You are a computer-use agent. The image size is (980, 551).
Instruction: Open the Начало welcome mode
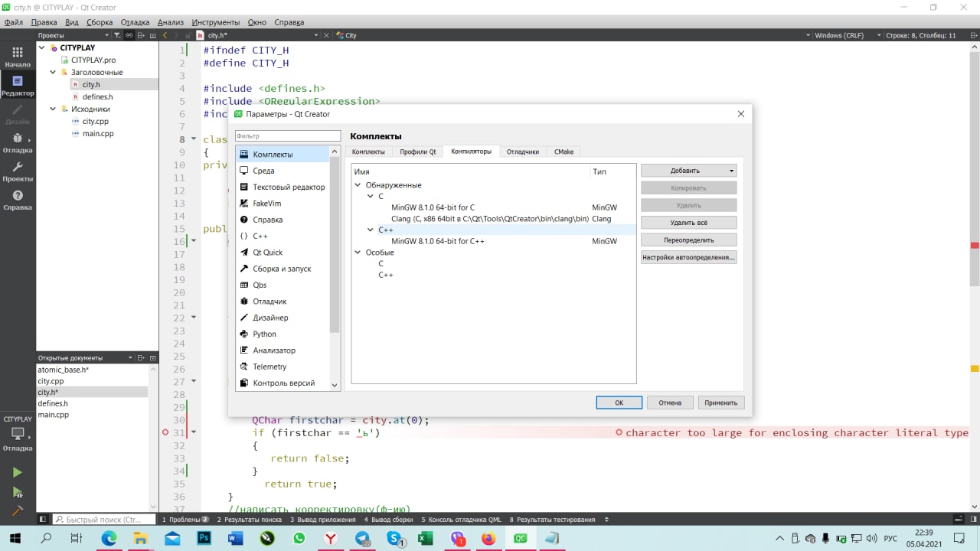tap(18, 57)
